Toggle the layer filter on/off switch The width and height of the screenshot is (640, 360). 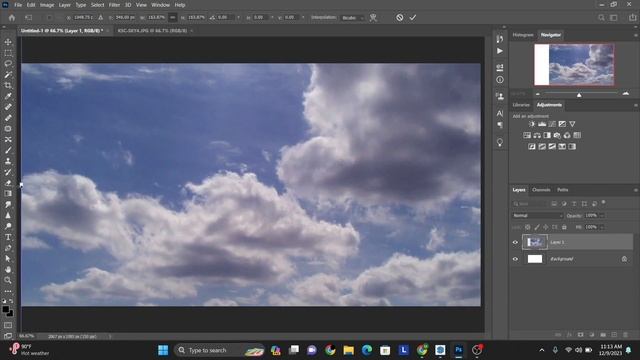click(x=604, y=202)
